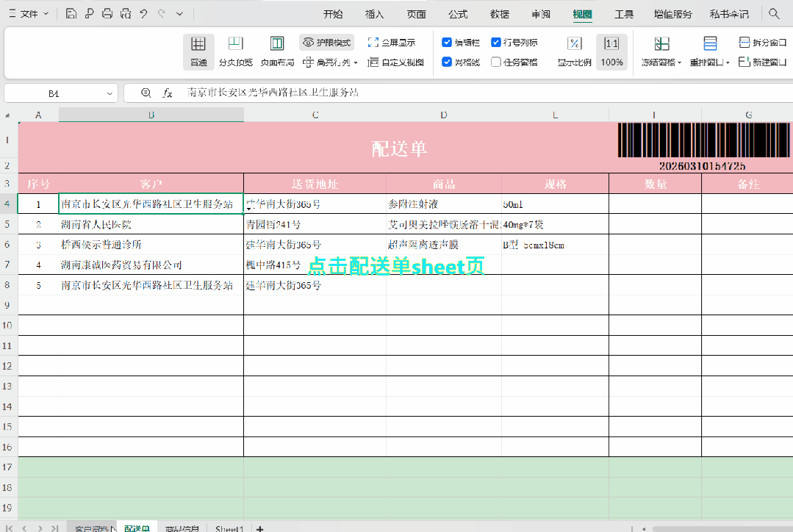Expand the 高亮行列 highlight dropdown arrow
Viewport: 793px width, 532px height.
tap(356, 62)
